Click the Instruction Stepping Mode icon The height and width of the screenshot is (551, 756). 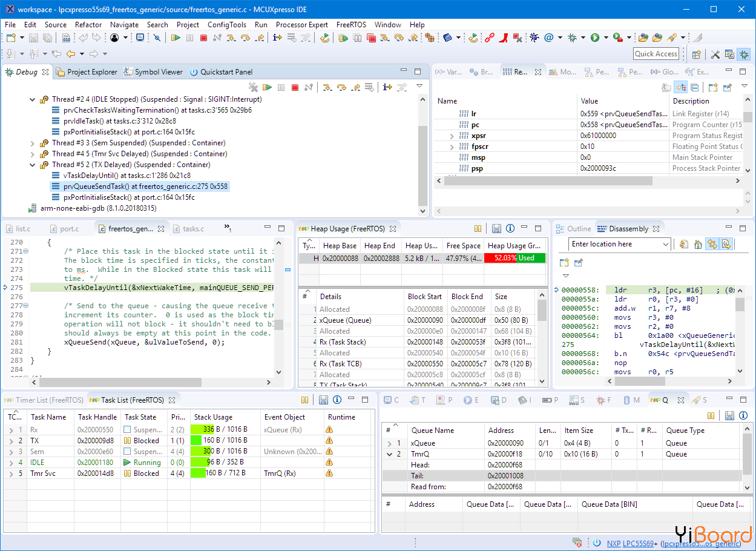(x=277, y=38)
